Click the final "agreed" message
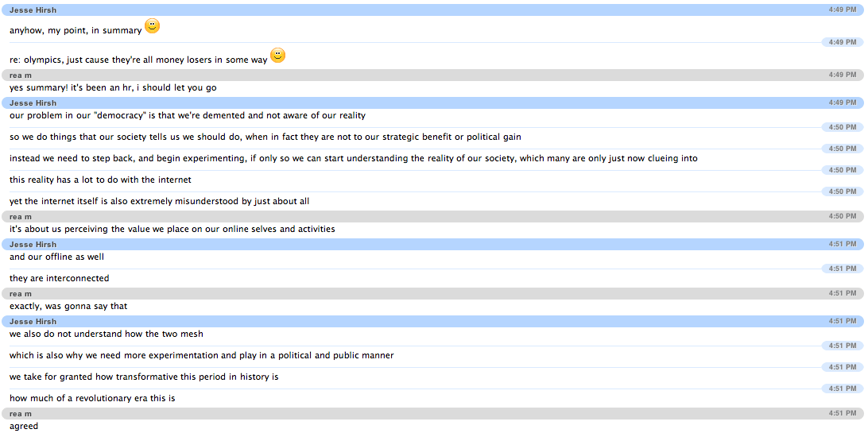The image size is (868, 433). click(x=24, y=426)
